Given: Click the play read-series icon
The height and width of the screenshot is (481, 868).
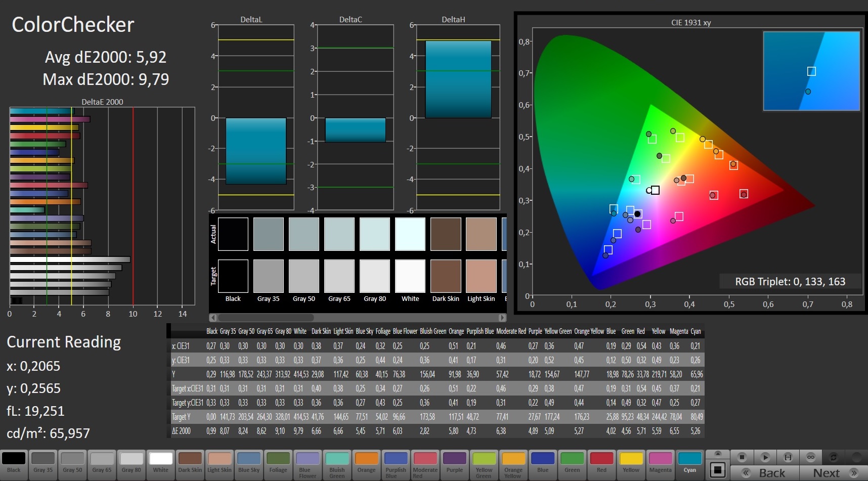Looking at the screenshot, I should click(765, 457).
